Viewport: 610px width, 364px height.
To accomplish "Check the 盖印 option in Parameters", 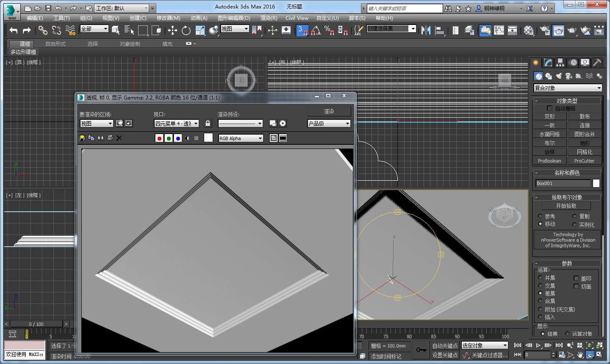I will pos(576,278).
